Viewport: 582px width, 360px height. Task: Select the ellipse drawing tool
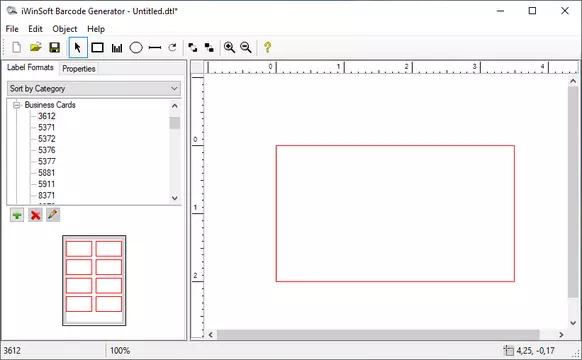pyautogui.click(x=136, y=48)
